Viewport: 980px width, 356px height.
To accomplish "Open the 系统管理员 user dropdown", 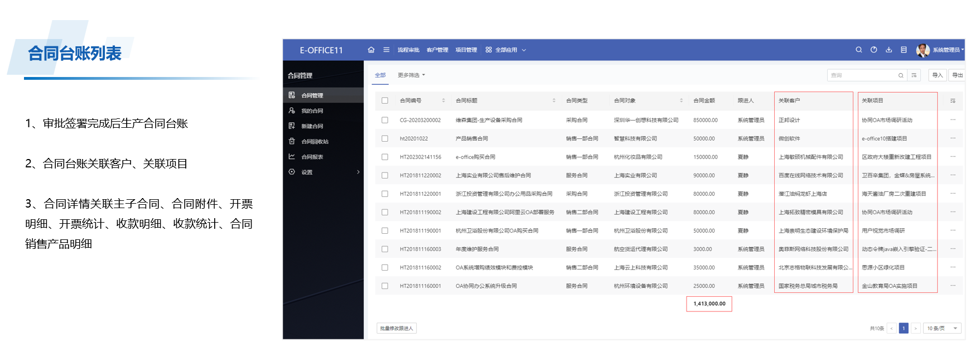I will 948,50.
